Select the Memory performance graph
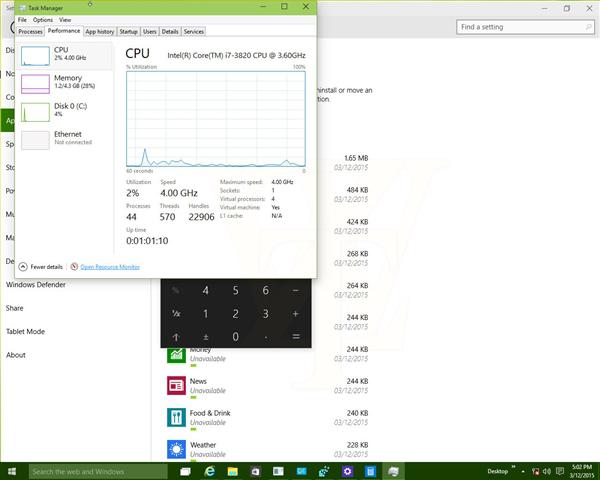This screenshot has width=600, height=480. (x=64, y=82)
